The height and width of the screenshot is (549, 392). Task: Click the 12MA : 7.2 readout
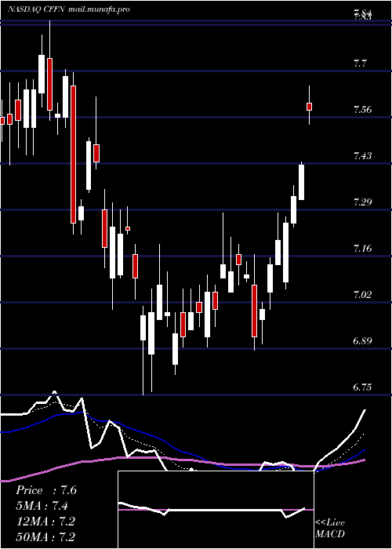click(45, 522)
